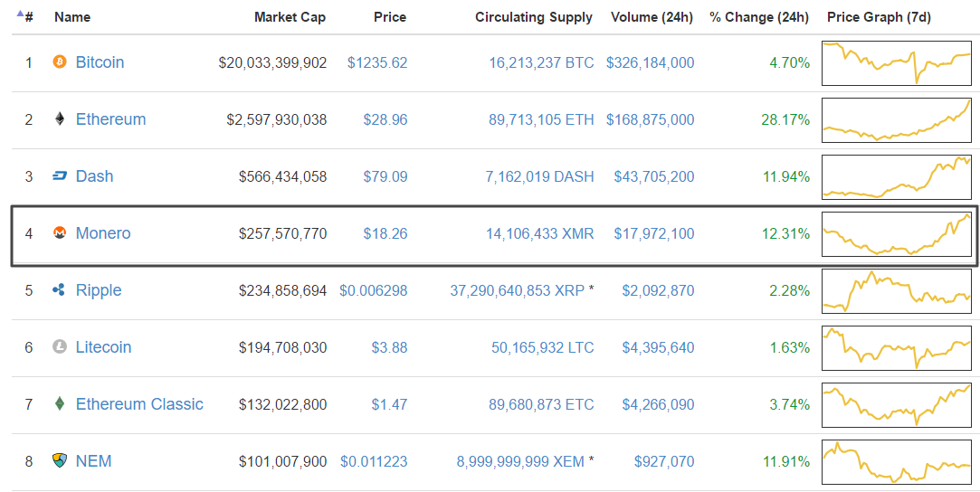
Task: Click the Ethereum Classic logo icon
Action: 60,404
